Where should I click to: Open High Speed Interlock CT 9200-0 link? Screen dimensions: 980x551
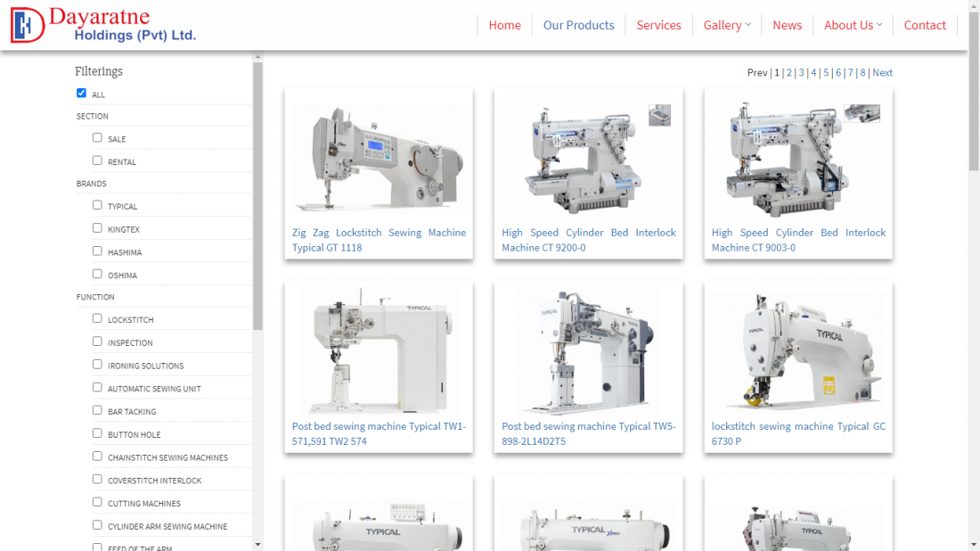[588, 240]
